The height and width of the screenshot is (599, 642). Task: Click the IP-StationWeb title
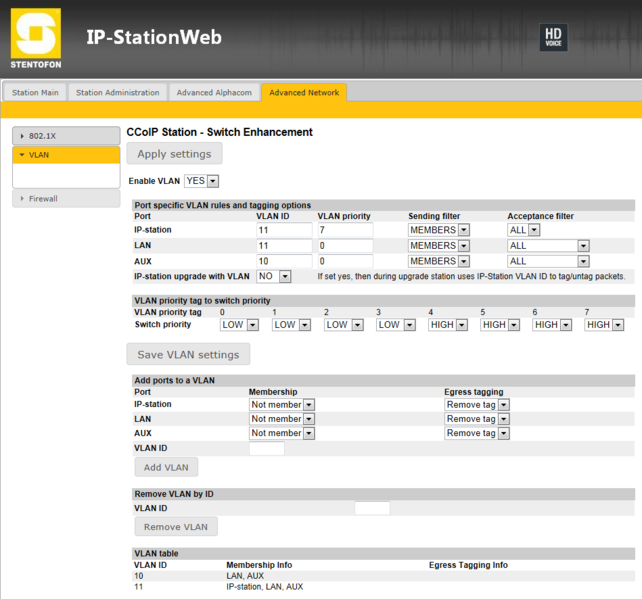(154, 37)
